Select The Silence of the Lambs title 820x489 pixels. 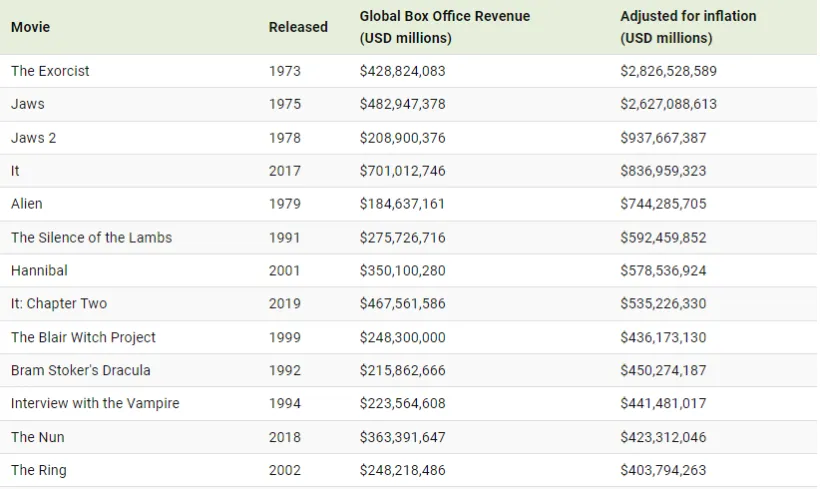click(91, 237)
